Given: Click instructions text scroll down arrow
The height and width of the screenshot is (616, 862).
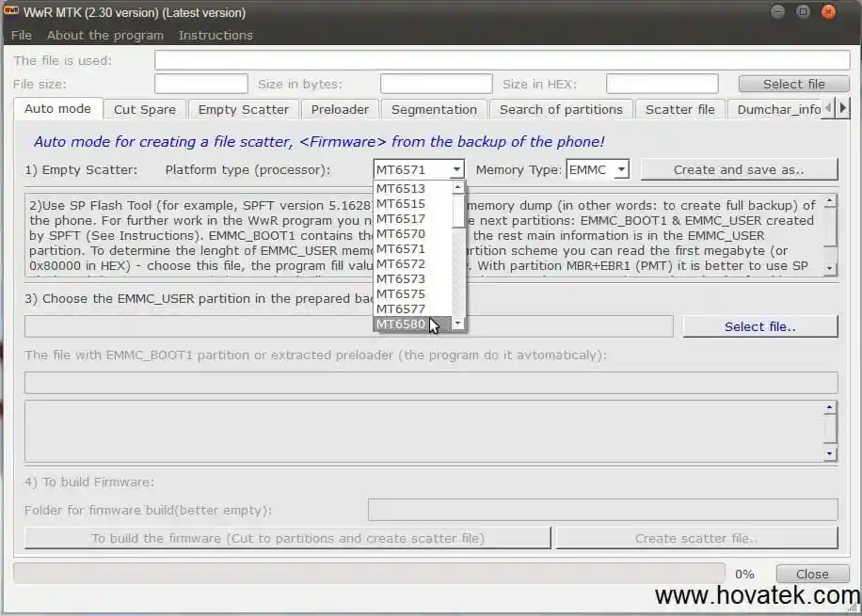Looking at the screenshot, I should click(830, 268).
